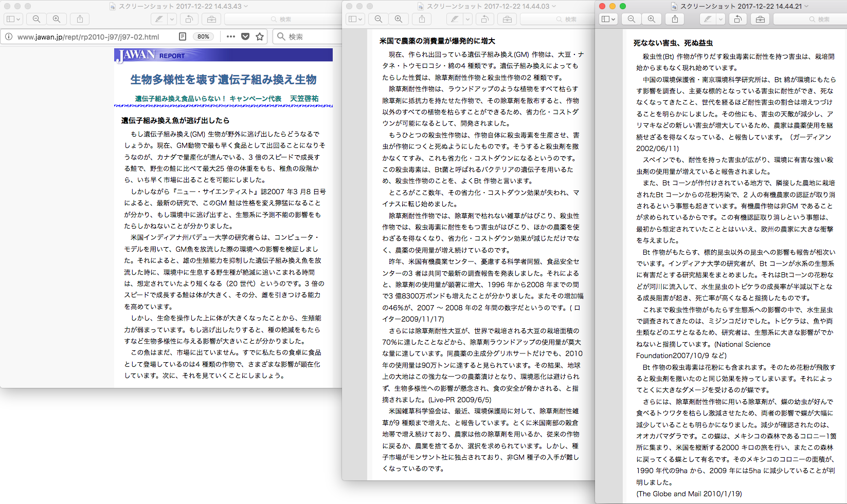Show markup toolbar in 14.44.21 window

tap(760, 19)
